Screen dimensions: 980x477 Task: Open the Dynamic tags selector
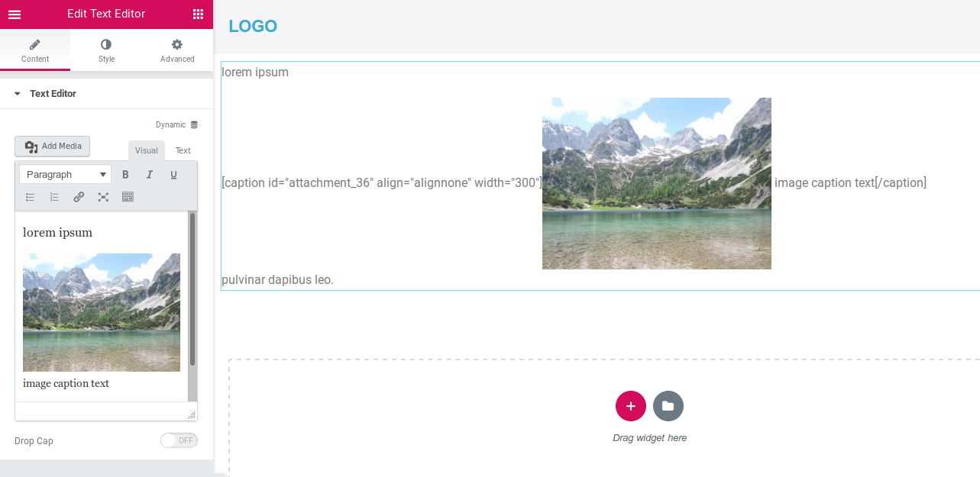coord(177,124)
